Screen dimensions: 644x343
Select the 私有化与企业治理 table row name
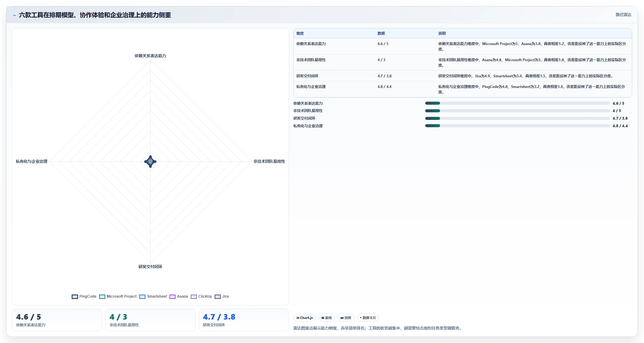(311, 87)
